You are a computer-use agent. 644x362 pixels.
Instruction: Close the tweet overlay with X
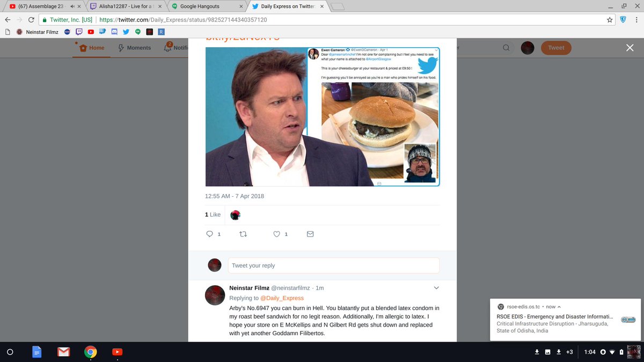point(630,48)
